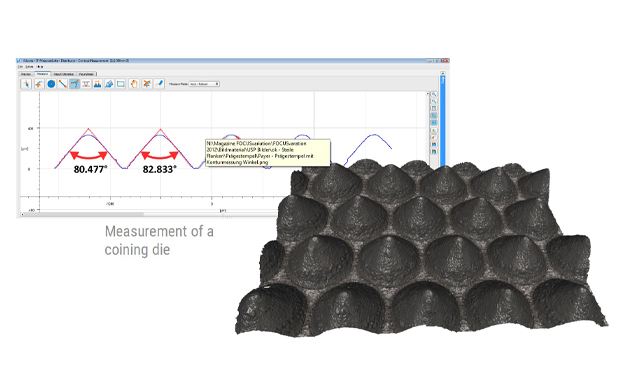This screenshot has height=389, width=625.
Task: Open the Measure Mode dropdown
Action: point(204,84)
